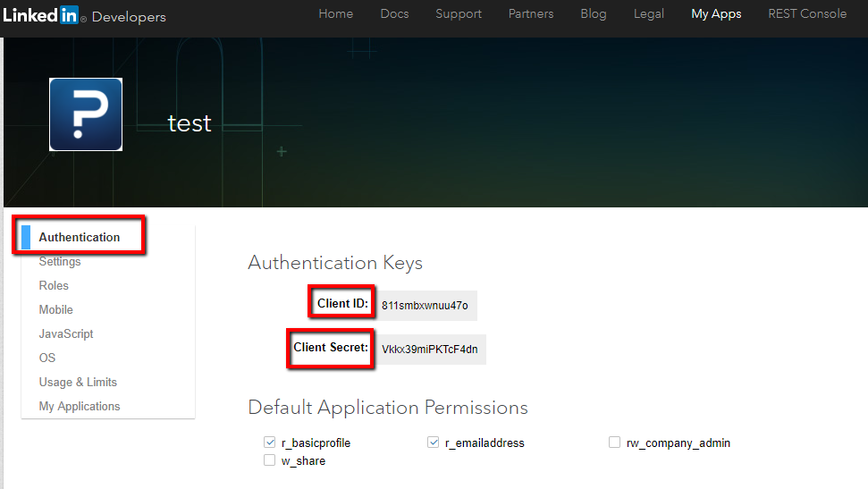The width and height of the screenshot is (868, 489).
Task: Go to the Docs page
Action: tap(394, 14)
